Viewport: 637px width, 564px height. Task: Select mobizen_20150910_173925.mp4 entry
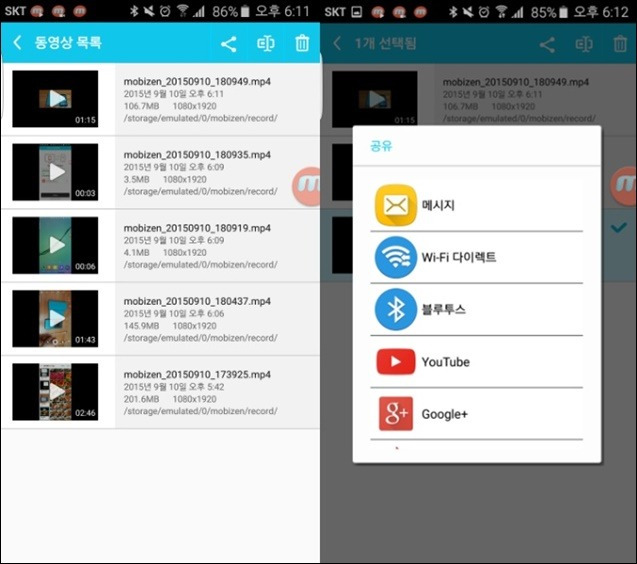tap(160, 392)
